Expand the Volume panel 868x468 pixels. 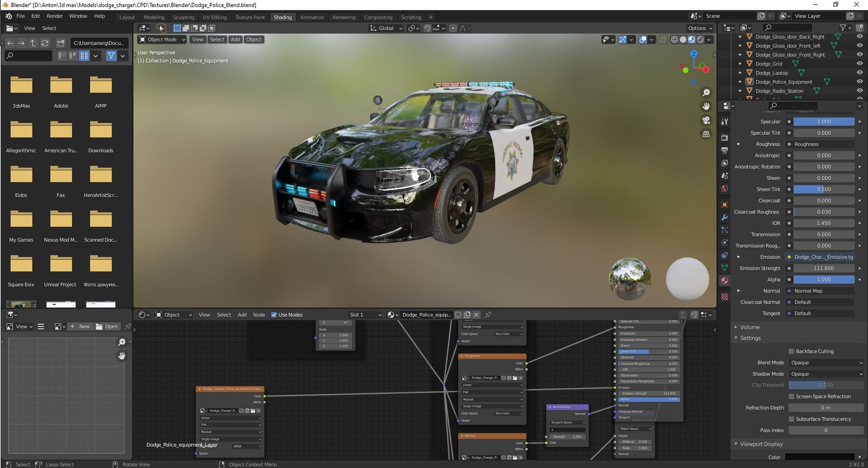pyautogui.click(x=736, y=327)
